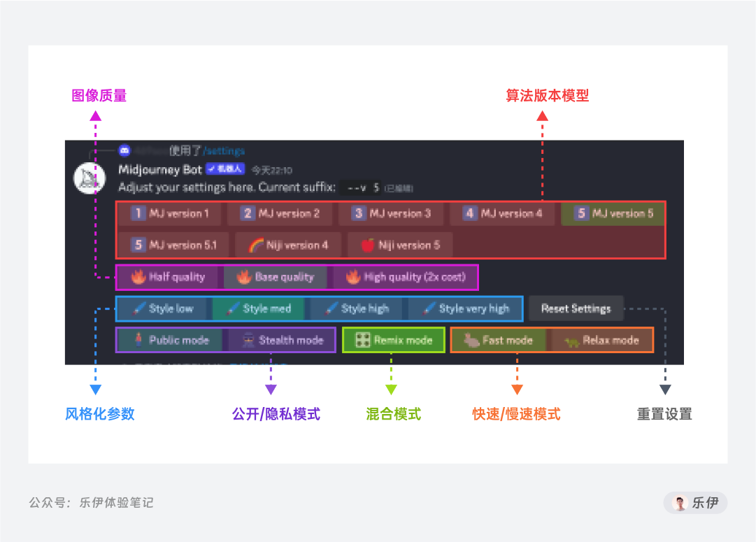
Task: Click the fire icon on Half quality
Action: [x=138, y=277]
